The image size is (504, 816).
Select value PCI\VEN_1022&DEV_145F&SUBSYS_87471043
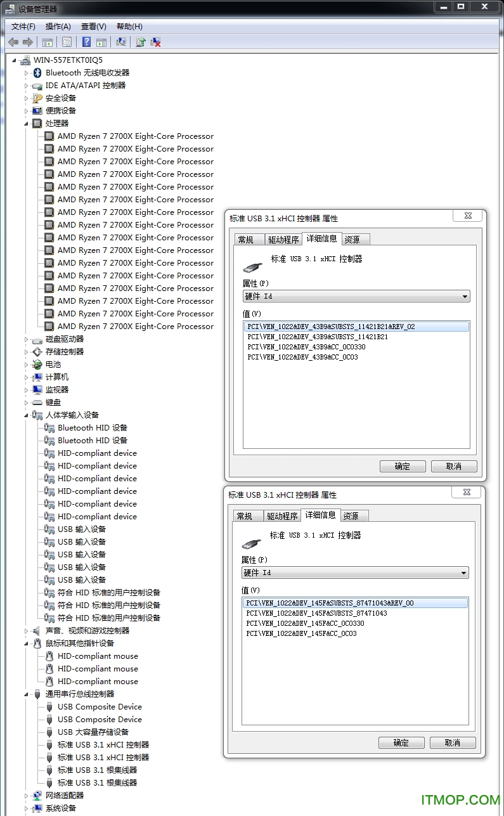[x=316, y=613]
